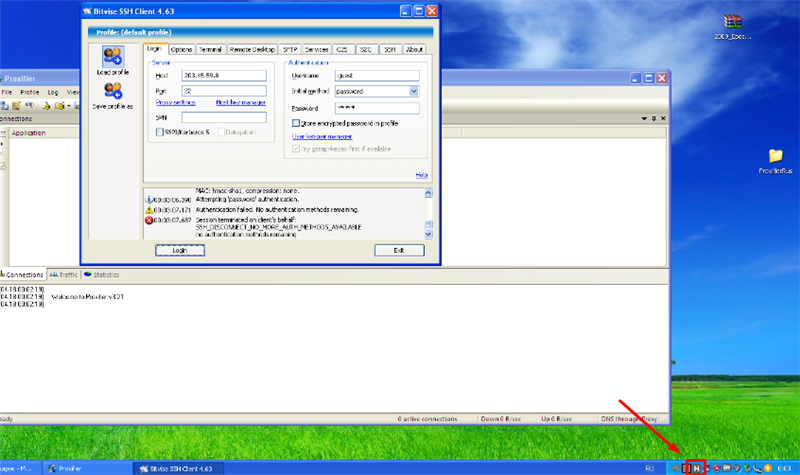Open Proxifier File menu
The height and width of the screenshot is (475, 800).
7,92
